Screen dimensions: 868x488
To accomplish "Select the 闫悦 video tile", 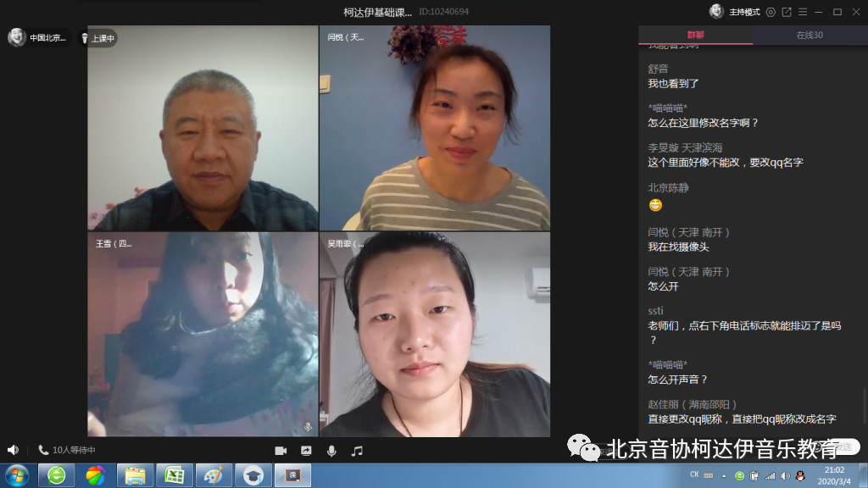I will [435, 128].
